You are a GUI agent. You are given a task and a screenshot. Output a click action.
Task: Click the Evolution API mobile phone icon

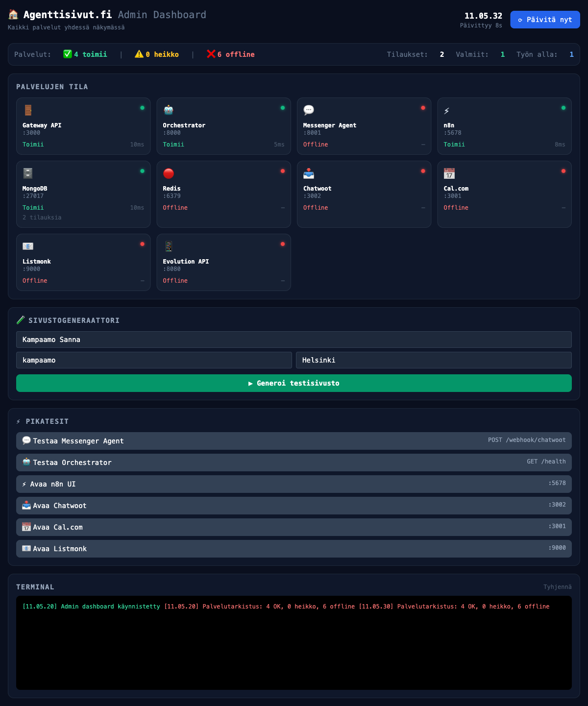(169, 246)
